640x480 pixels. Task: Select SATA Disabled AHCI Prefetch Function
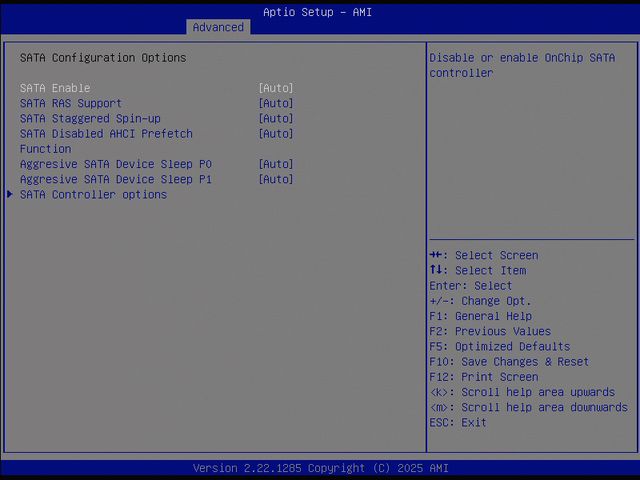(106, 141)
